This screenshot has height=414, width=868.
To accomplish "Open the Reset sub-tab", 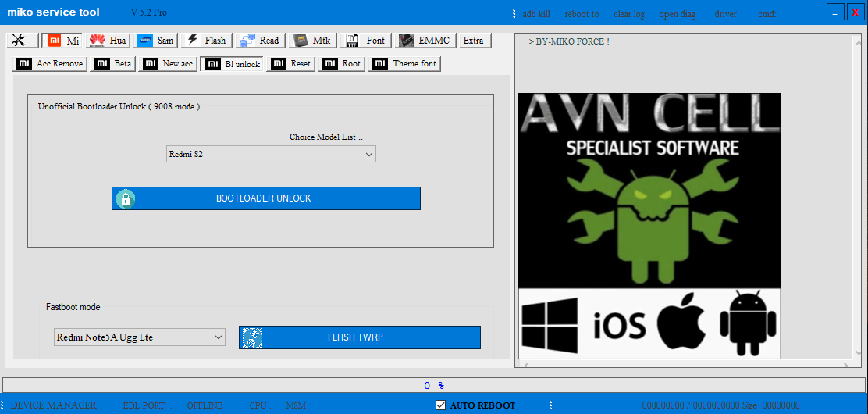I will [290, 64].
